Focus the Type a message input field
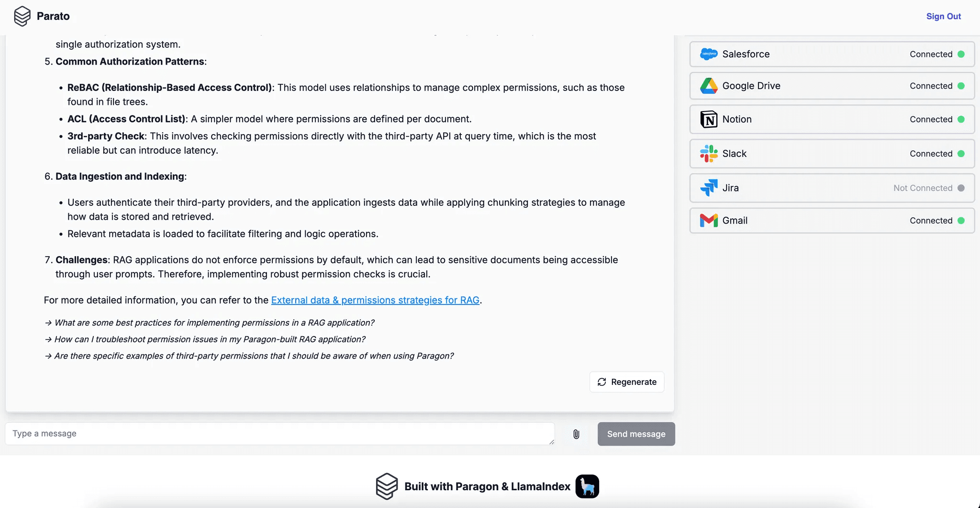Screen dimensions: 980x508 click(x=279, y=434)
